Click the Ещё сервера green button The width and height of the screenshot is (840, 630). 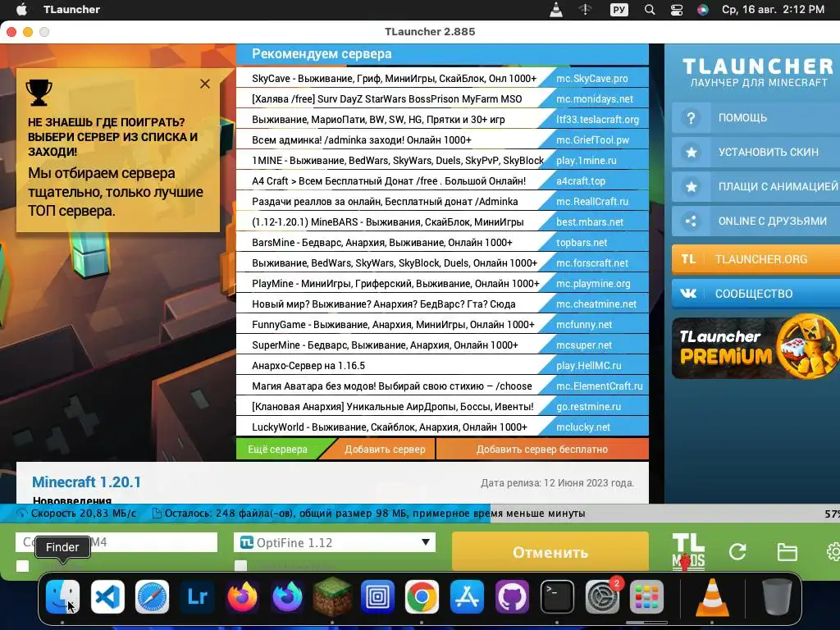[x=277, y=450]
